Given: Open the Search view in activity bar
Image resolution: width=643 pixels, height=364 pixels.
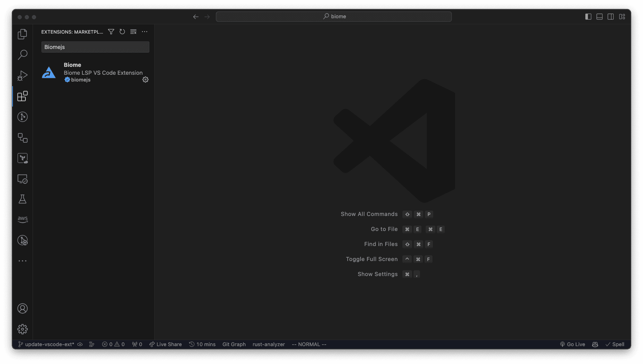Looking at the screenshot, I should coord(23,55).
